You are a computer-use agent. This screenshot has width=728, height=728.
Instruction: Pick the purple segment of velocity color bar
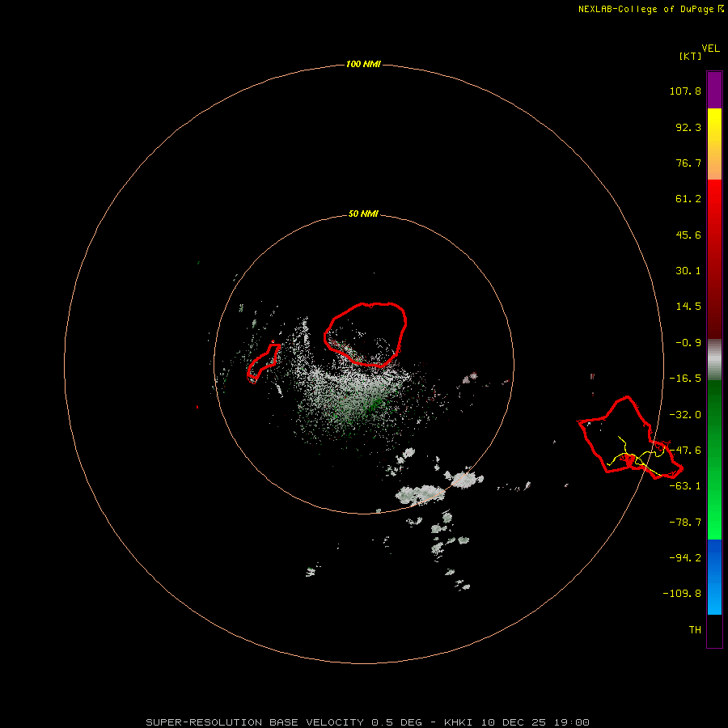click(x=714, y=90)
